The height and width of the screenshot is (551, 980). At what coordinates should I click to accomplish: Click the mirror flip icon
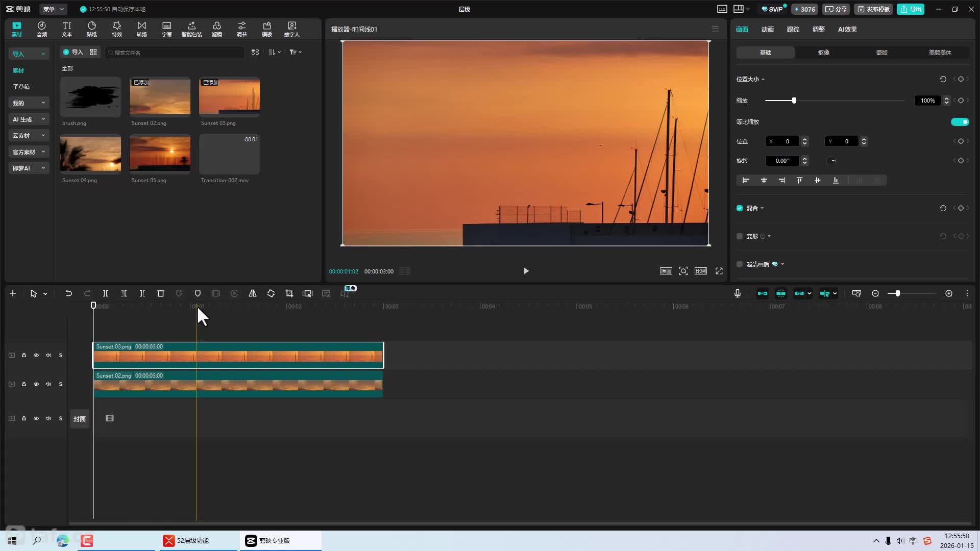[253, 293]
